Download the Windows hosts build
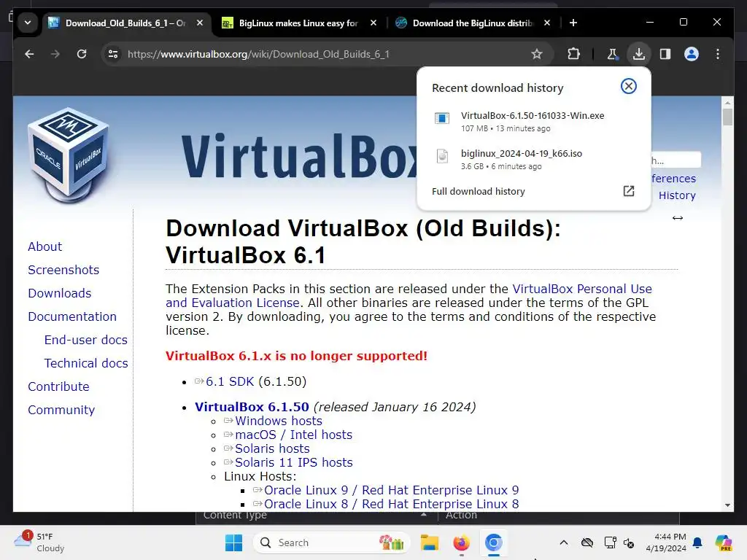The image size is (747, 560). click(x=278, y=421)
